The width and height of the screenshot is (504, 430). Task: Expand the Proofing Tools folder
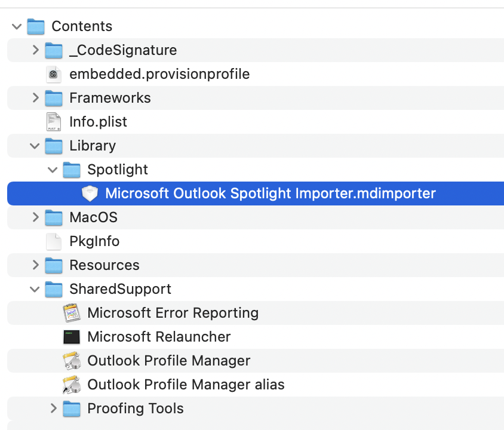54,408
